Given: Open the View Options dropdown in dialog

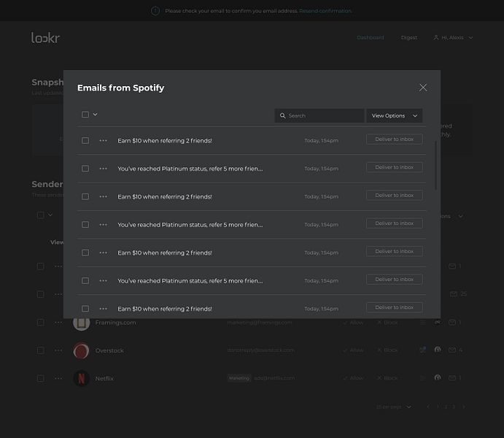Looking at the screenshot, I should (395, 115).
